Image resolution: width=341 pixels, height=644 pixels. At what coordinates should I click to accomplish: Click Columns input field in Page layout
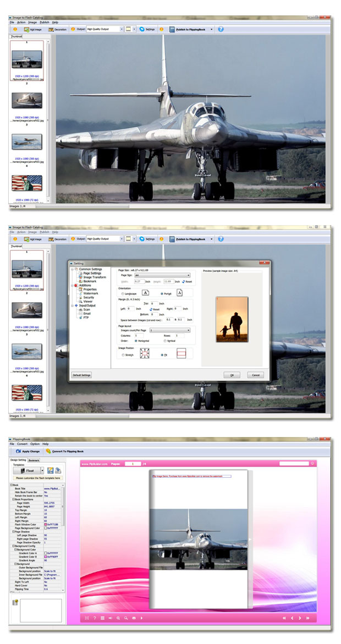138,335
